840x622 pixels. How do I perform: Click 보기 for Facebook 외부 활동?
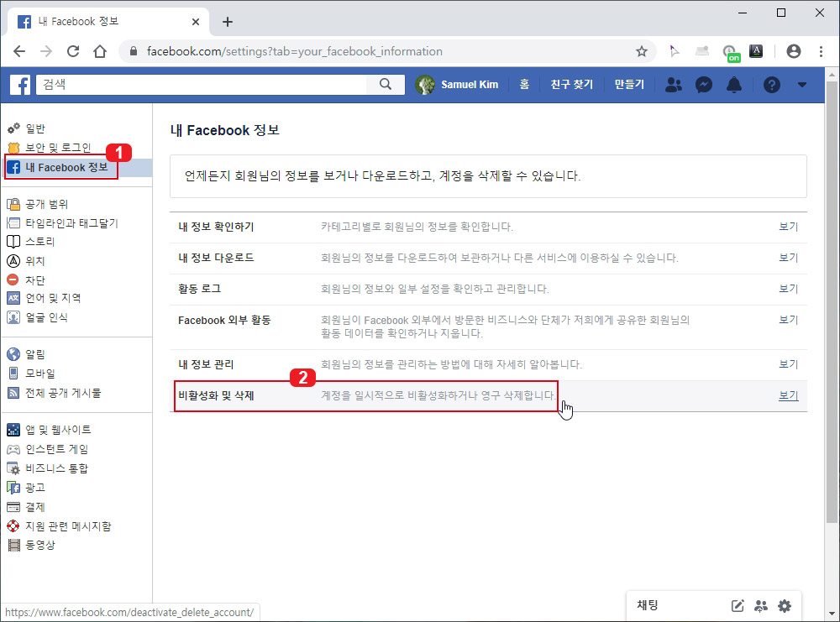click(x=788, y=320)
